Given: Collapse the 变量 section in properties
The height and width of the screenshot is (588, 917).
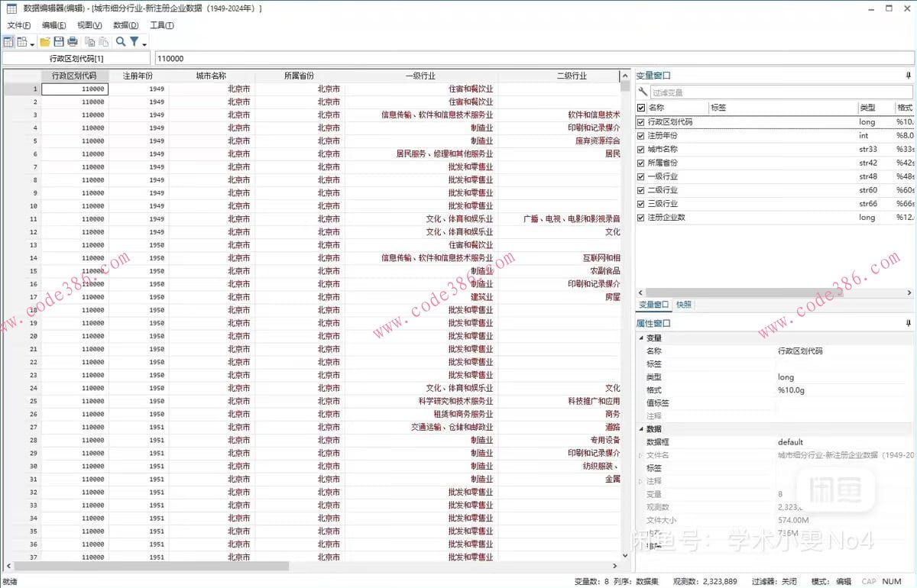Looking at the screenshot, I should (x=640, y=338).
